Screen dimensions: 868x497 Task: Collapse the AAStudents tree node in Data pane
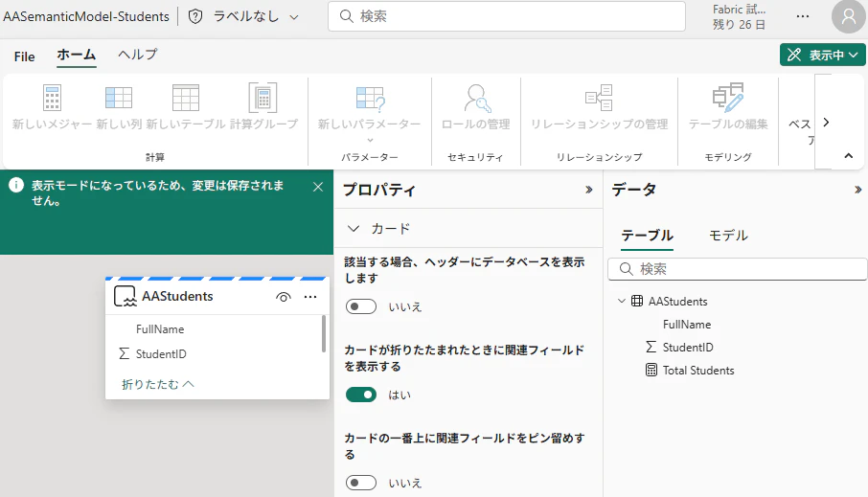[622, 301]
